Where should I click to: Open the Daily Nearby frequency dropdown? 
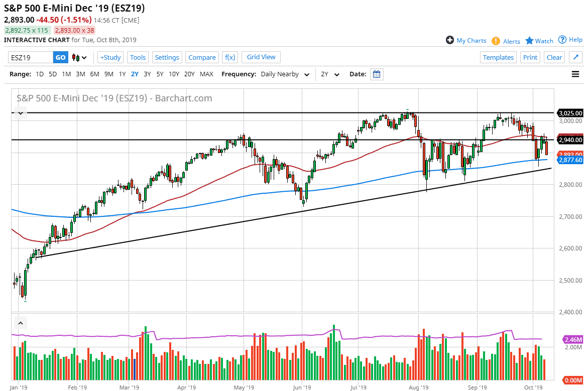tap(285, 74)
